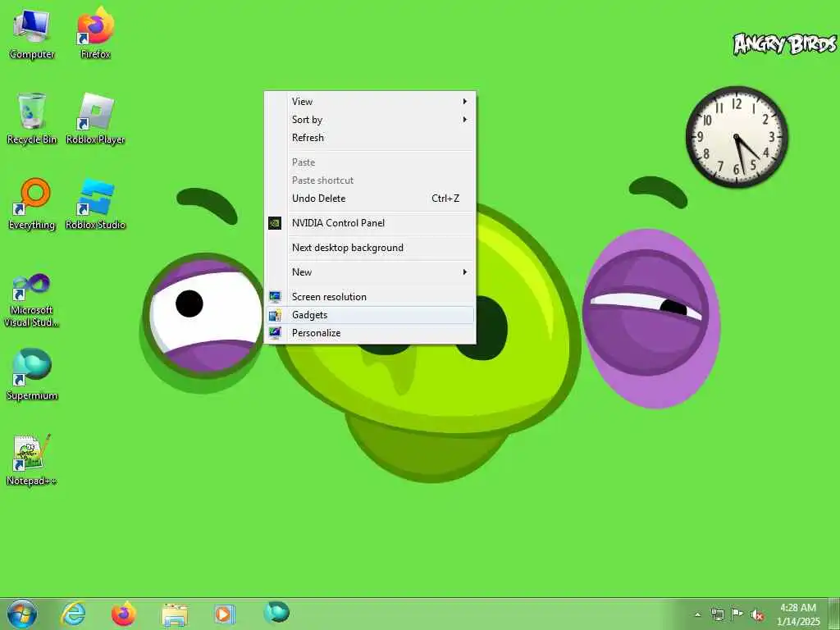Choose Personalize from the context menu
The width and height of the screenshot is (840, 630).
pos(370,333)
